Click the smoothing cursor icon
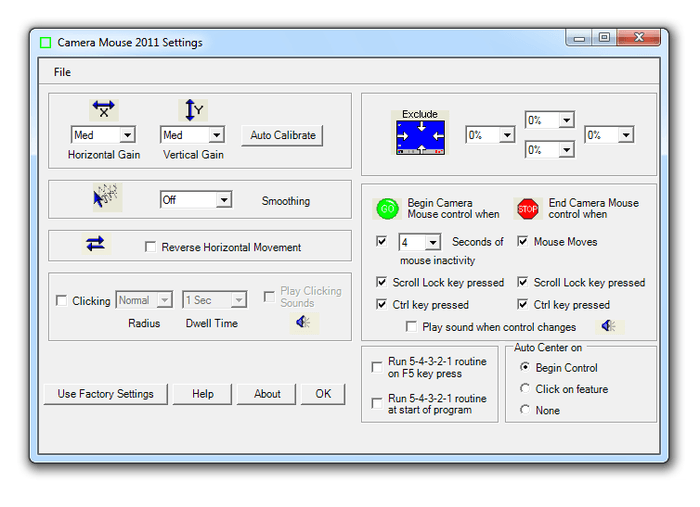 pos(107,198)
